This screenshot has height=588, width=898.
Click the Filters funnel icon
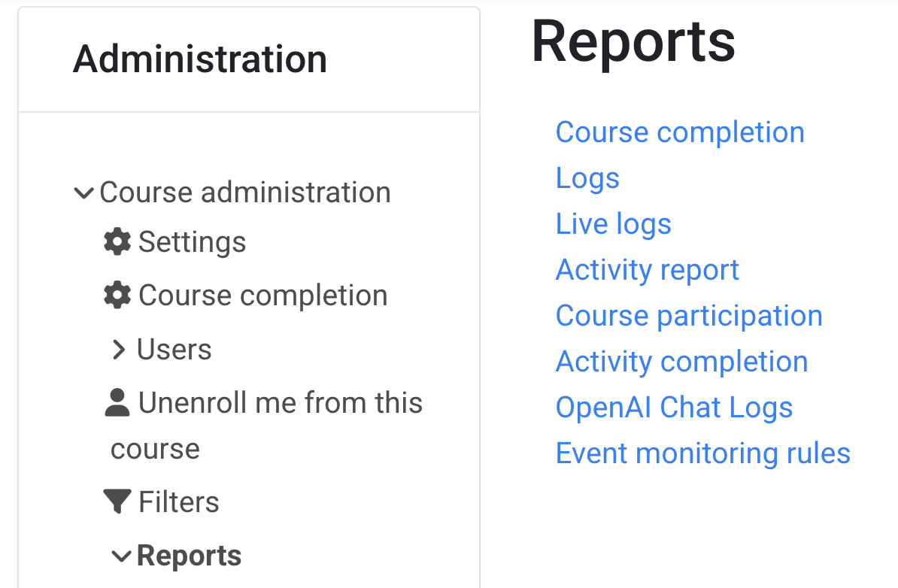pos(117,501)
